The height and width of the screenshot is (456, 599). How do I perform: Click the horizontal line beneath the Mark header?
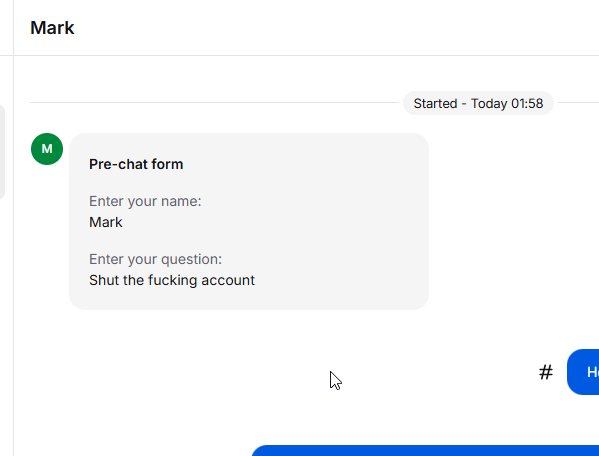(306, 55)
